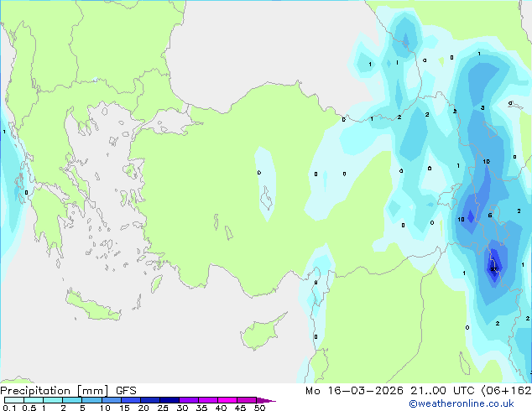Select the legend swatch between 0.1 and 0.5
This screenshot has height=411, width=532.
(14, 400)
